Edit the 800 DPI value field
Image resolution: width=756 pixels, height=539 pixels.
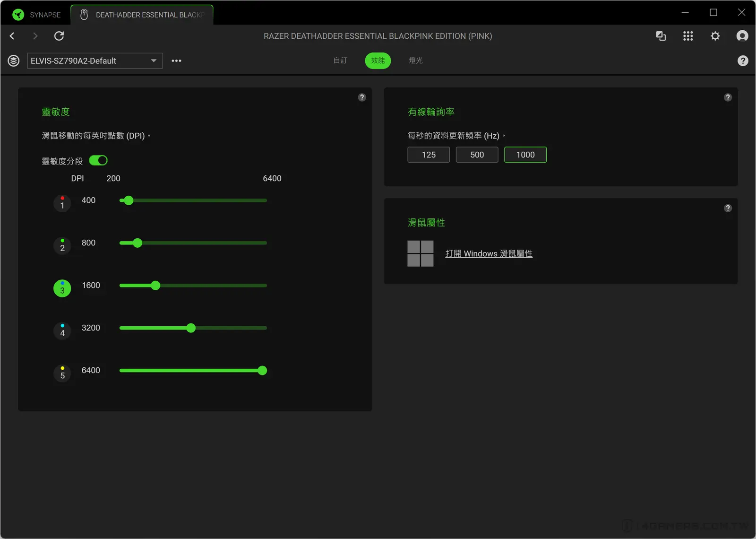point(89,243)
